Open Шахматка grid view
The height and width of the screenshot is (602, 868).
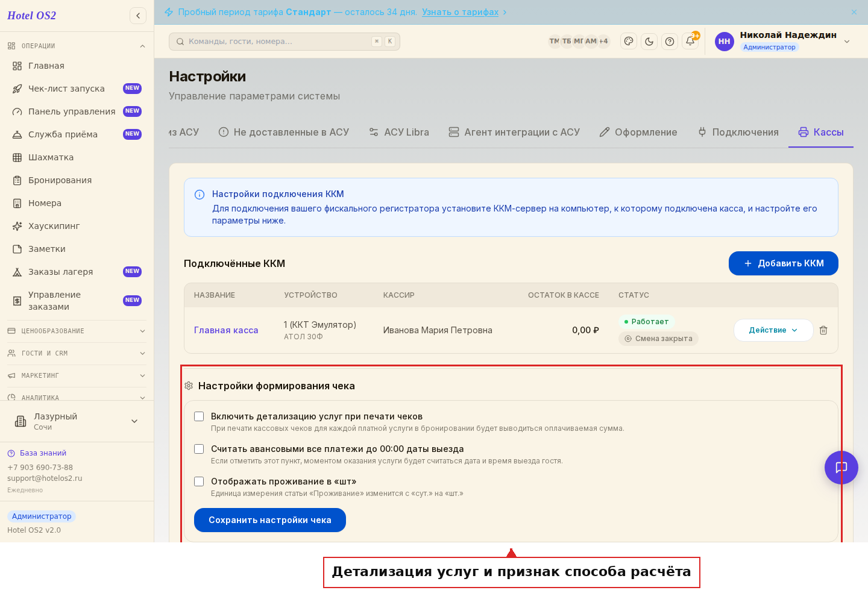tap(77, 157)
